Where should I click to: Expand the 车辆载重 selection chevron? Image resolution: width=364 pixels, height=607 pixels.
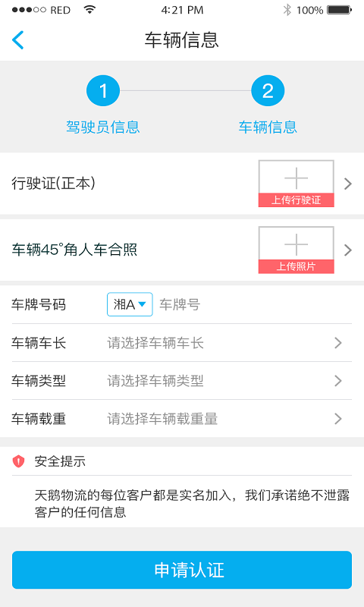click(x=338, y=419)
